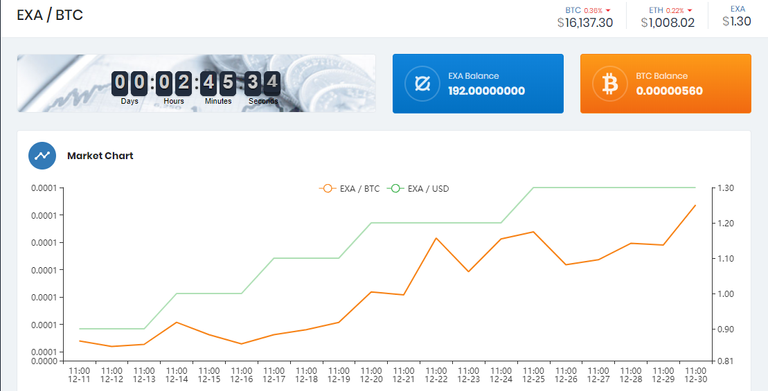Click the Market Chart line icon
The image size is (768, 391).
42,156
